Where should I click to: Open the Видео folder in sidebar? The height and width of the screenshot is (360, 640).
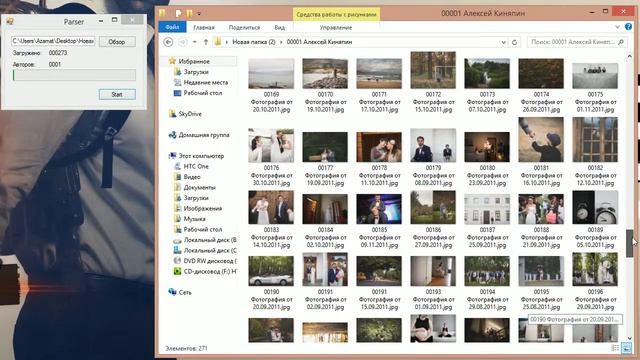(x=191, y=177)
